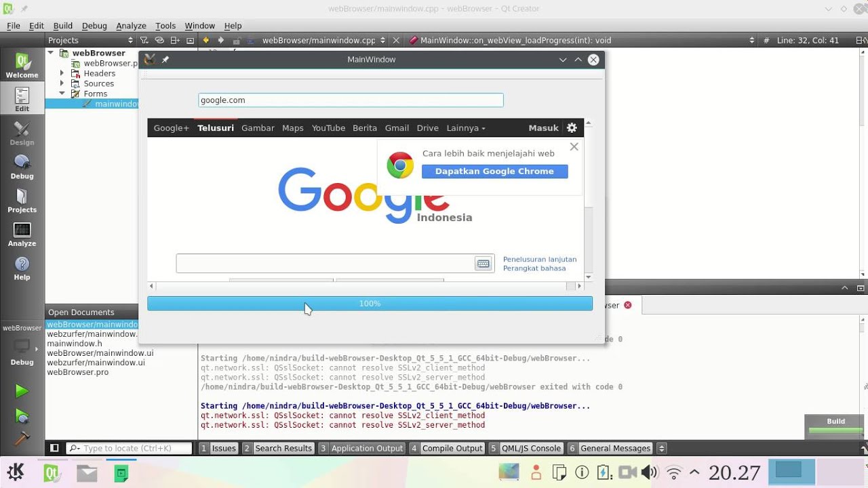Focus the Type to locate field
The height and width of the screenshot is (488, 868).
(129, 448)
